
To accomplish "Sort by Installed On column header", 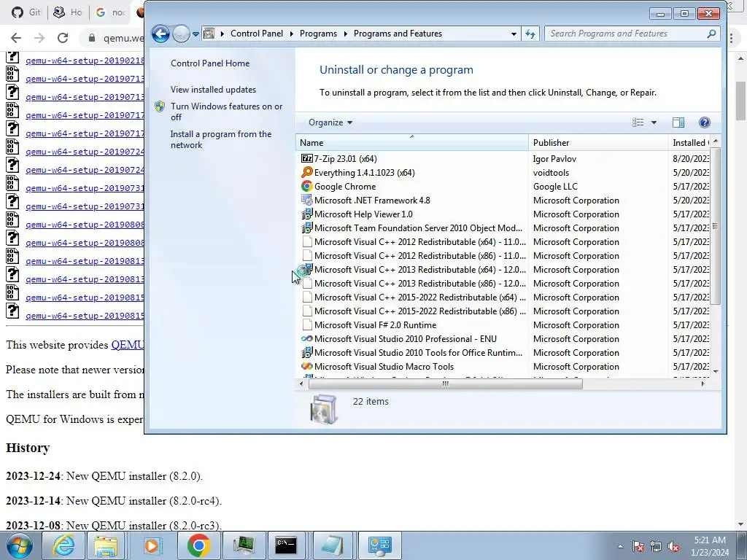I will pyautogui.click(x=690, y=142).
